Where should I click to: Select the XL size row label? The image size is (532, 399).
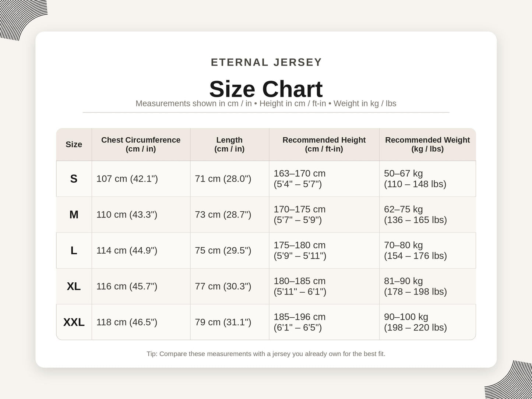tap(74, 286)
